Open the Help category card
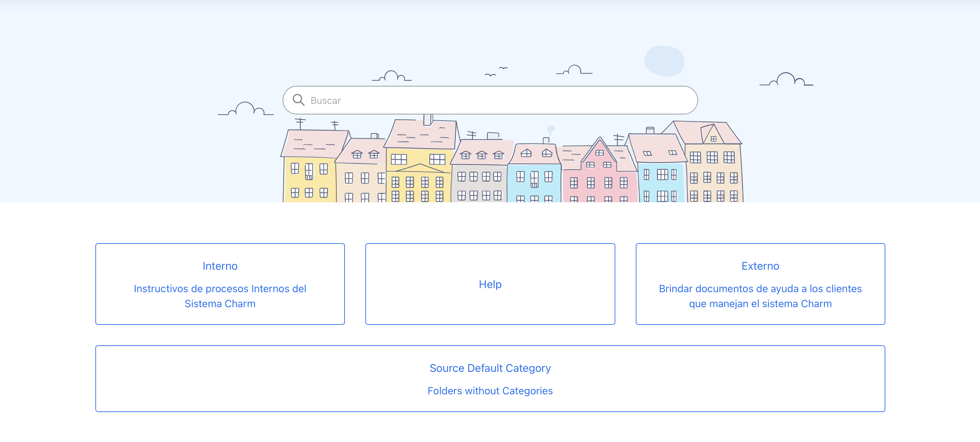The height and width of the screenshot is (442, 980). [490, 284]
